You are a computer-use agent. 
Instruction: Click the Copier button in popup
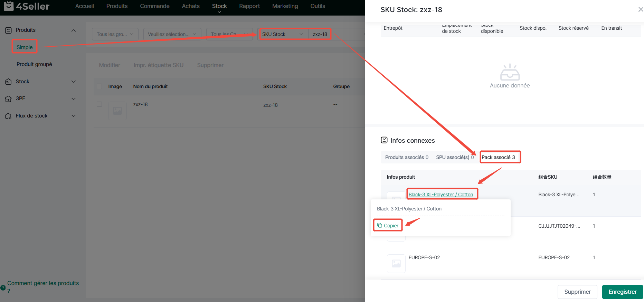tap(388, 225)
